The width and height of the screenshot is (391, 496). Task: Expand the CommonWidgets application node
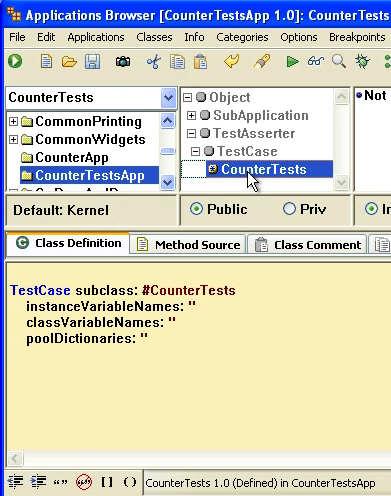[x=13, y=139]
